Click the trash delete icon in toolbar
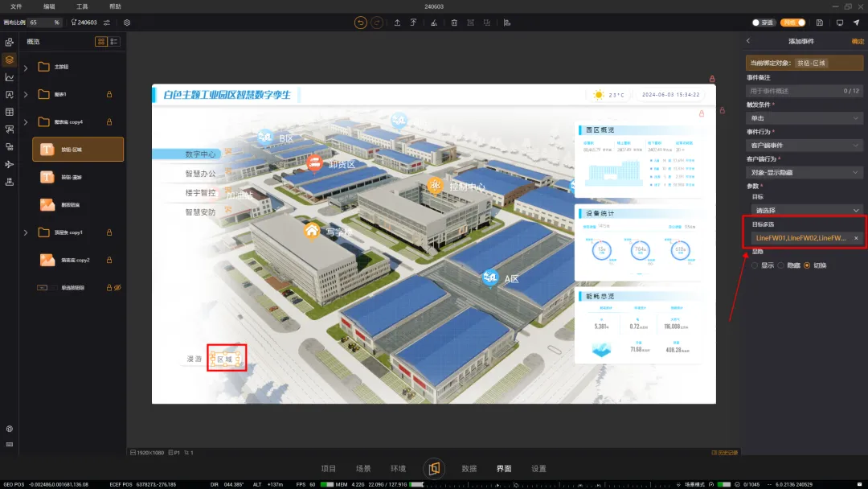Image resolution: width=868 pixels, height=489 pixels. [x=454, y=23]
